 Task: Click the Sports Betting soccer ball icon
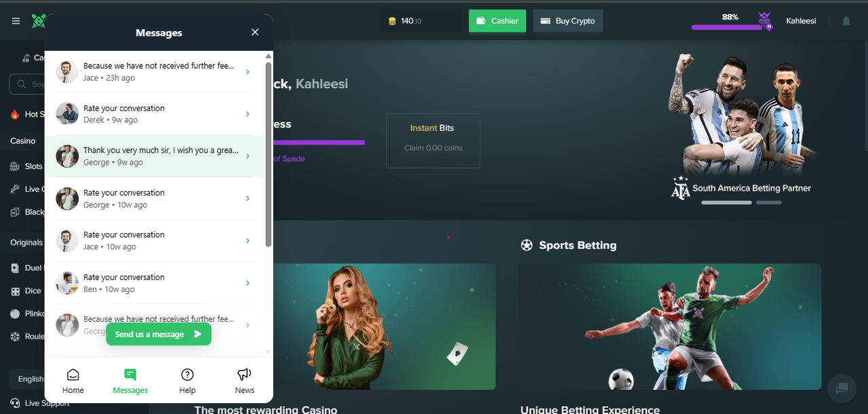pyautogui.click(x=526, y=245)
